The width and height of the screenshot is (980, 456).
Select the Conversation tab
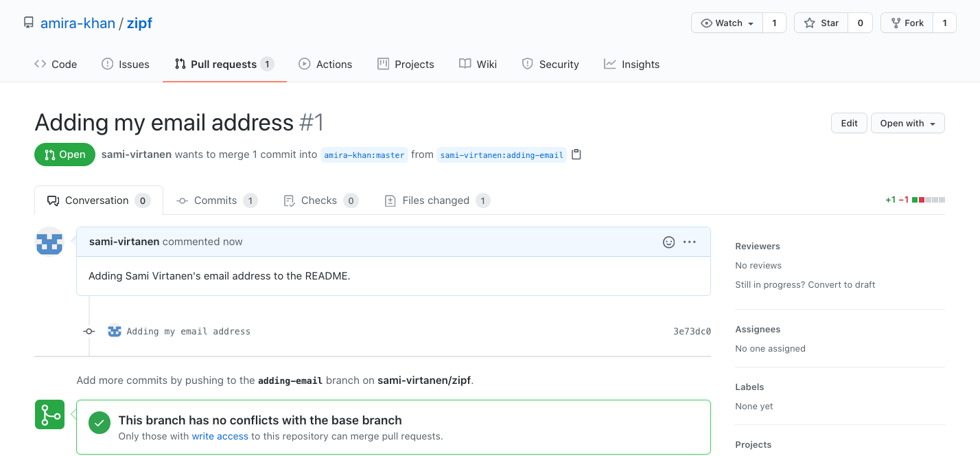click(x=98, y=201)
